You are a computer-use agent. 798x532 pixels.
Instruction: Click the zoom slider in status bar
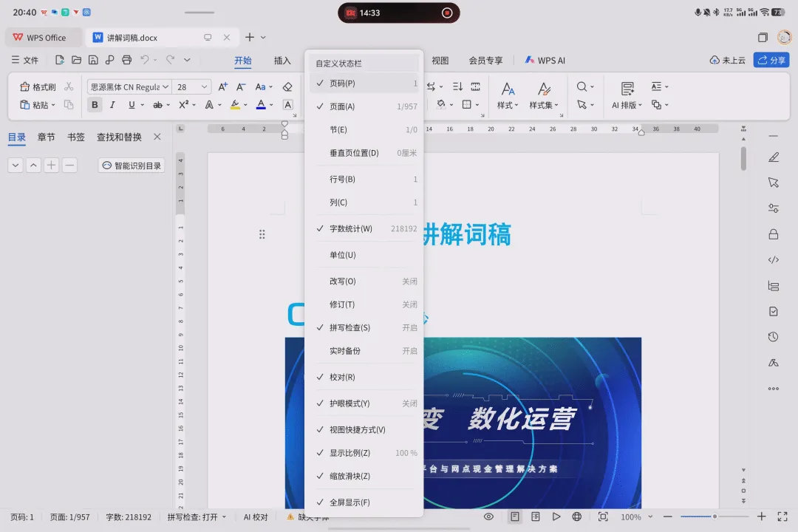[715, 516]
